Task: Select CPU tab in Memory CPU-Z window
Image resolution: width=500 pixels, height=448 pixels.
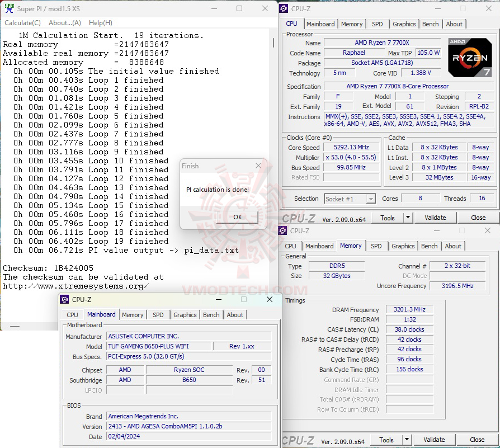Action: point(290,246)
